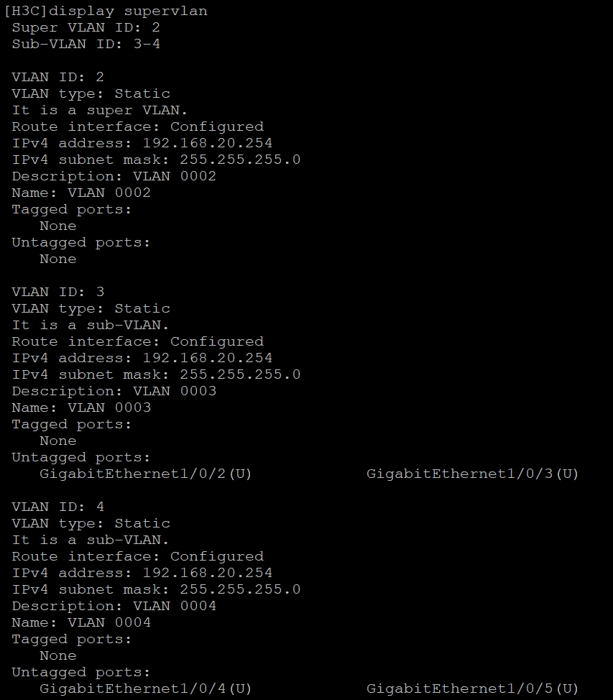Click the "VLAN ID: 3" heading line

57,293
